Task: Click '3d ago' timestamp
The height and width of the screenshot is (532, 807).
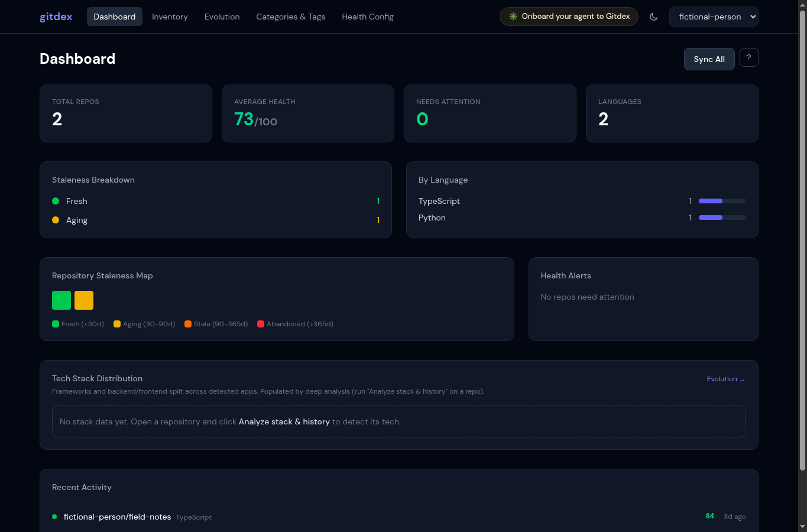Action: point(735,517)
